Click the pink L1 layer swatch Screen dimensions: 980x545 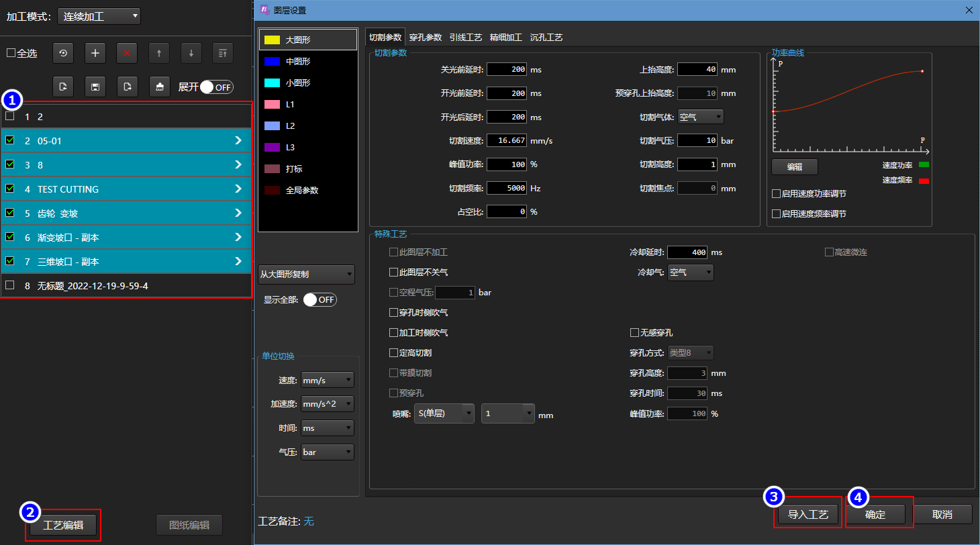point(272,104)
